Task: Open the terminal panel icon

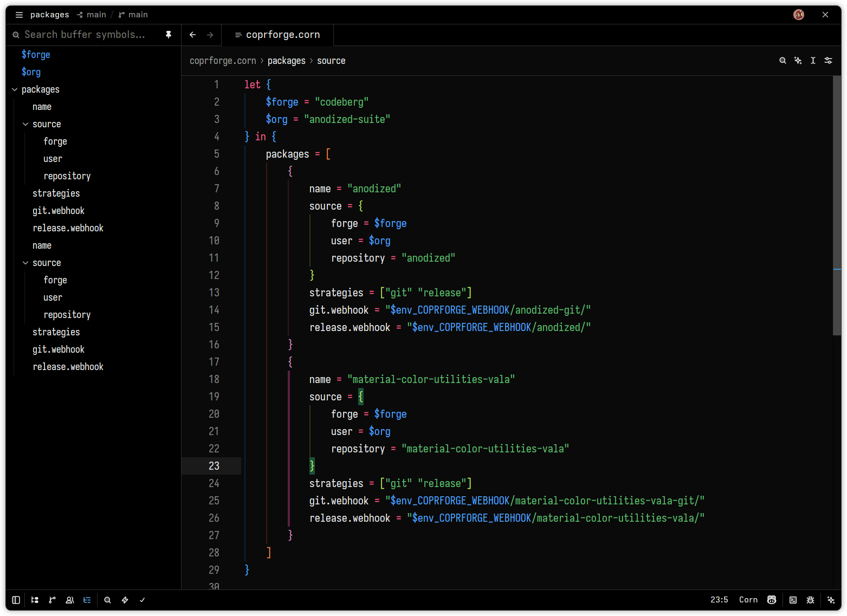Action: tap(793, 600)
